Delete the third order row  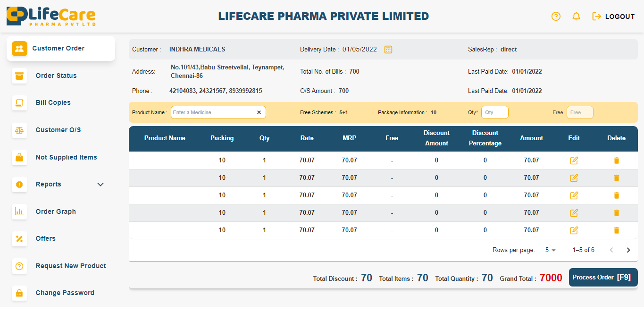pos(616,195)
